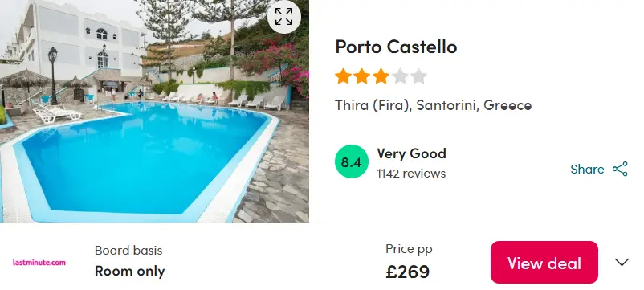Click the third orange rating star
The height and width of the screenshot is (290, 644).
click(381, 76)
